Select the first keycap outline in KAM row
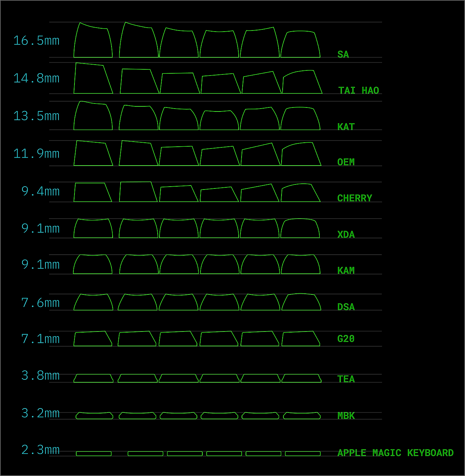465x476 pixels. point(93,264)
